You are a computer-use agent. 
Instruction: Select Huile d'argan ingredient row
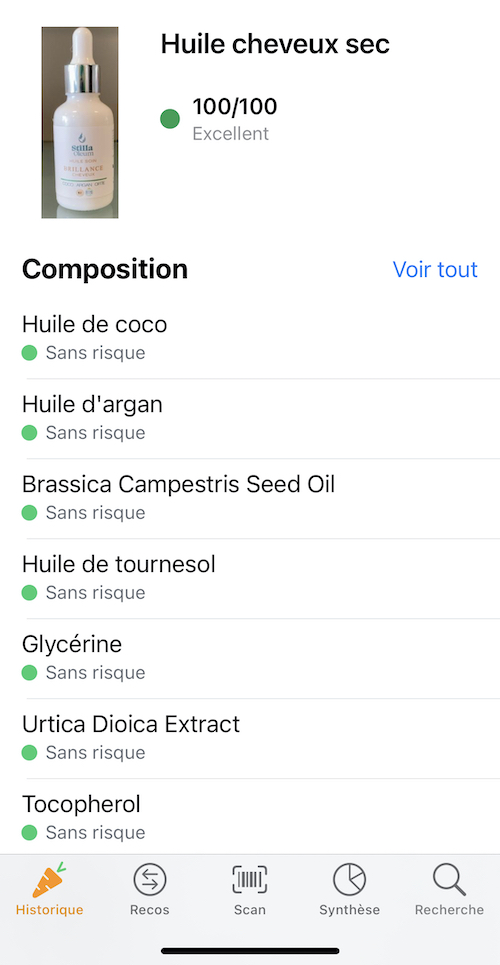pos(250,418)
